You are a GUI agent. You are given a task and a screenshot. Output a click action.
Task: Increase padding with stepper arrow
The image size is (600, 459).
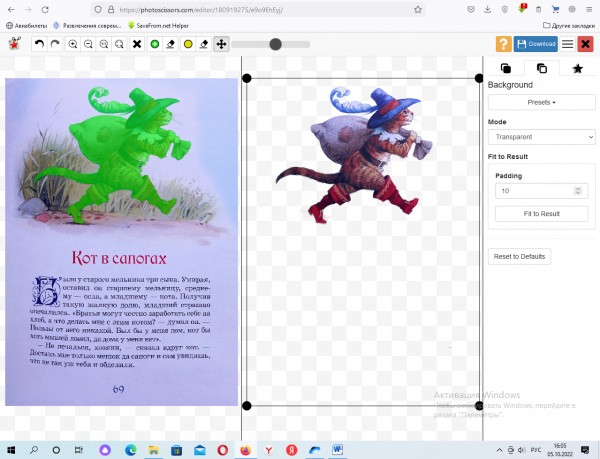(x=578, y=188)
